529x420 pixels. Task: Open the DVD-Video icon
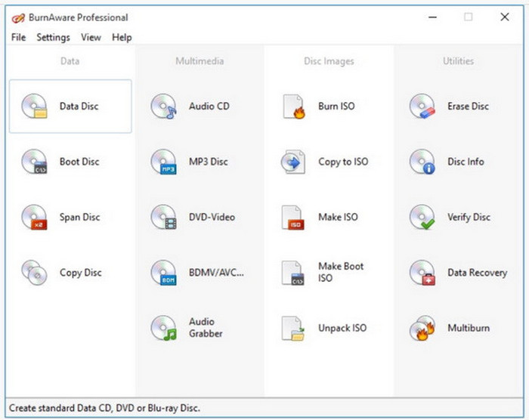[x=163, y=218]
